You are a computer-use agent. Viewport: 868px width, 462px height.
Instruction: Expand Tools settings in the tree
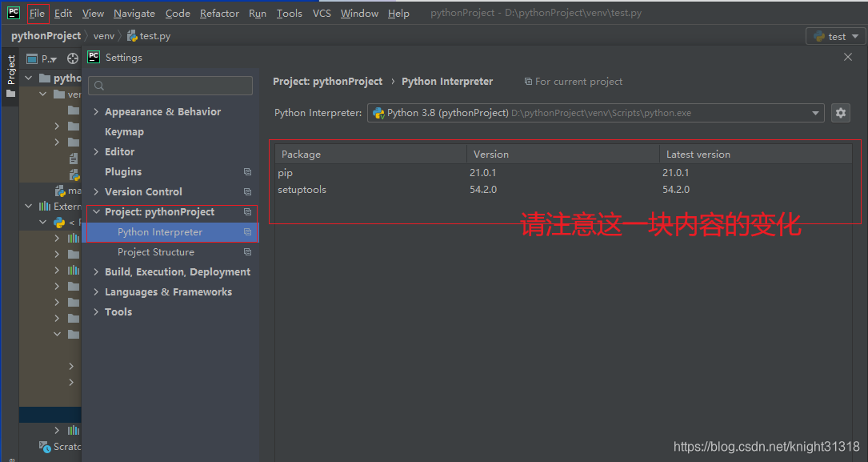coord(96,312)
